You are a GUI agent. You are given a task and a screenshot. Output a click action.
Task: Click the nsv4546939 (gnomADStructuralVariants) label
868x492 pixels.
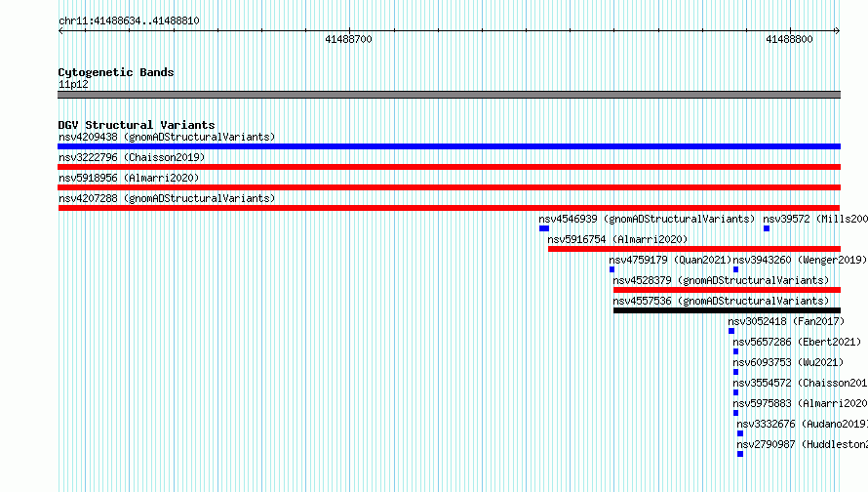click(x=647, y=219)
